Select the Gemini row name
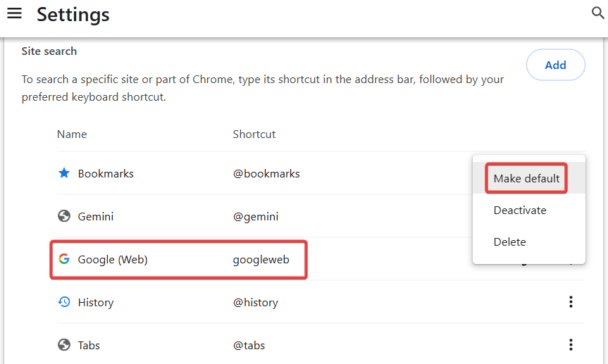The width and height of the screenshot is (608, 364). click(95, 216)
